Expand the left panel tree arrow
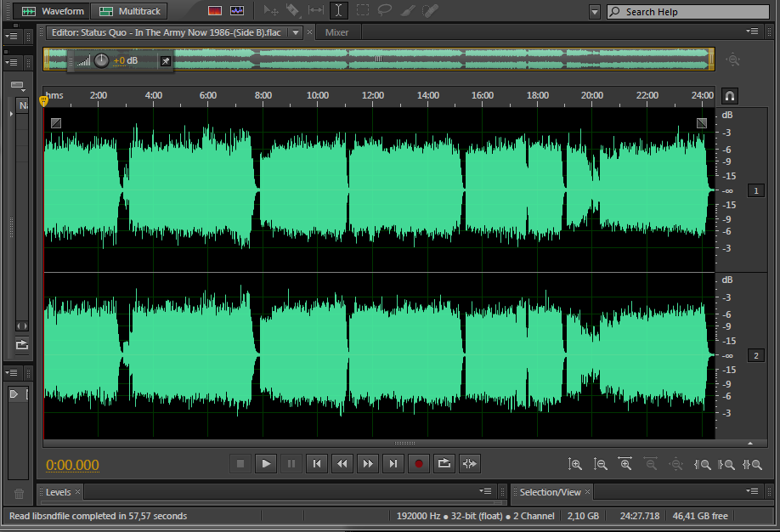 11,114
